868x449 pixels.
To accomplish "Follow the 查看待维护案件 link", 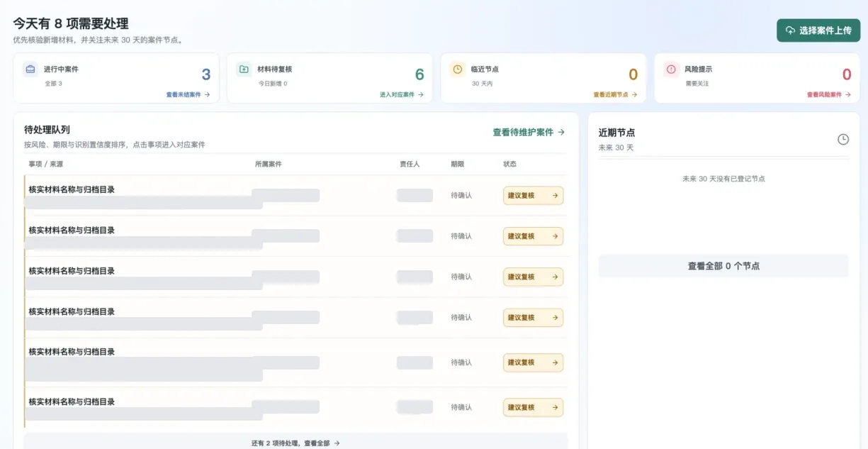I will tap(529, 132).
